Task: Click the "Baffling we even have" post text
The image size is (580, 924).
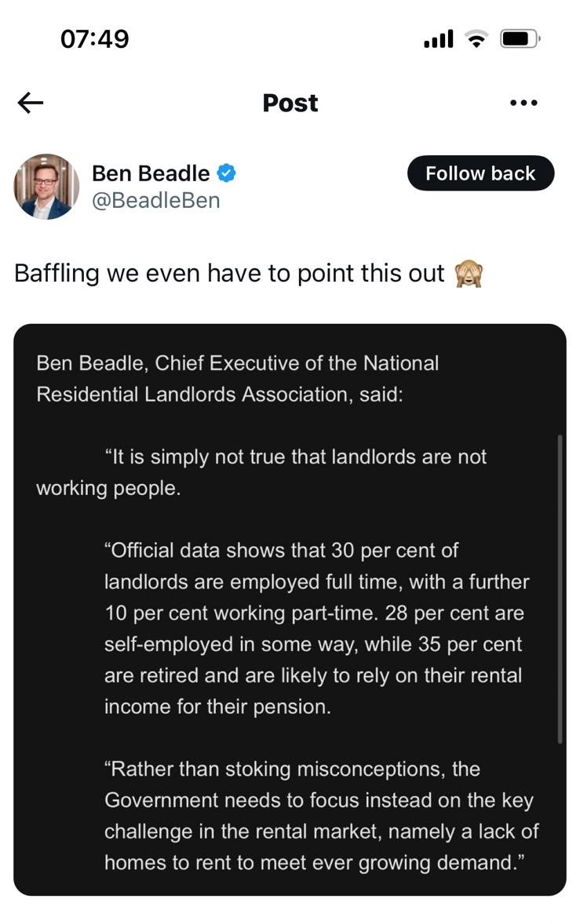Action: (229, 274)
